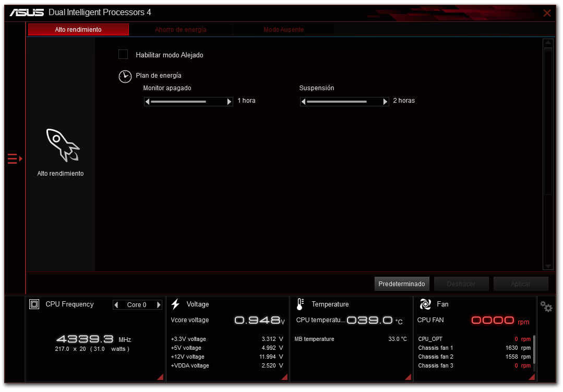Image resolution: width=563 pixels, height=392 pixels.
Task: Click the CPU FAN 0000 rpm readout
Action: [x=500, y=320]
